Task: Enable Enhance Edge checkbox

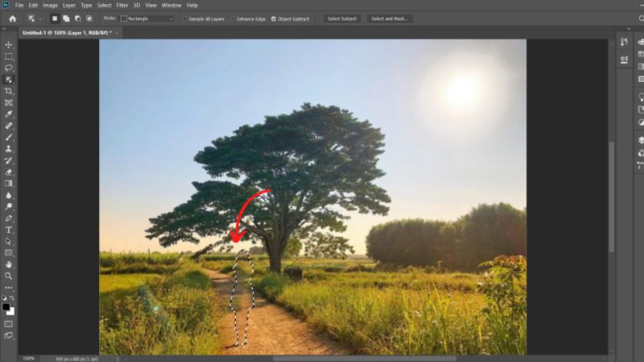Action: [x=233, y=19]
